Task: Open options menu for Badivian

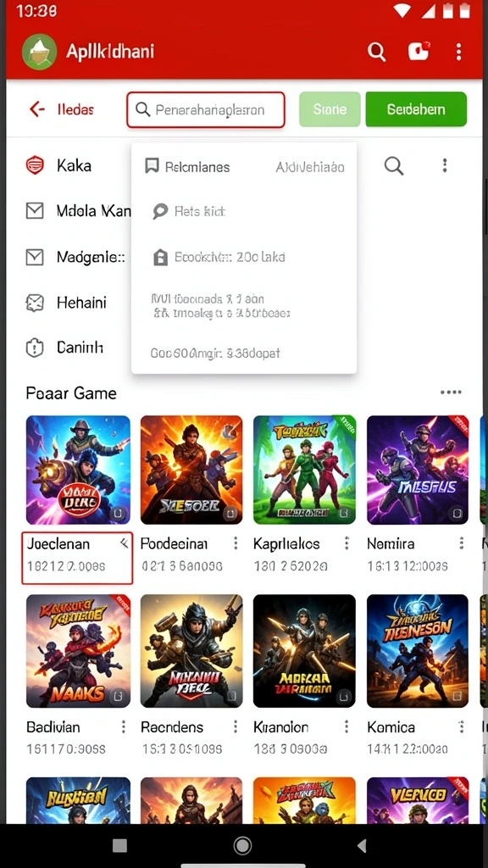Action: [x=124, y=726]
